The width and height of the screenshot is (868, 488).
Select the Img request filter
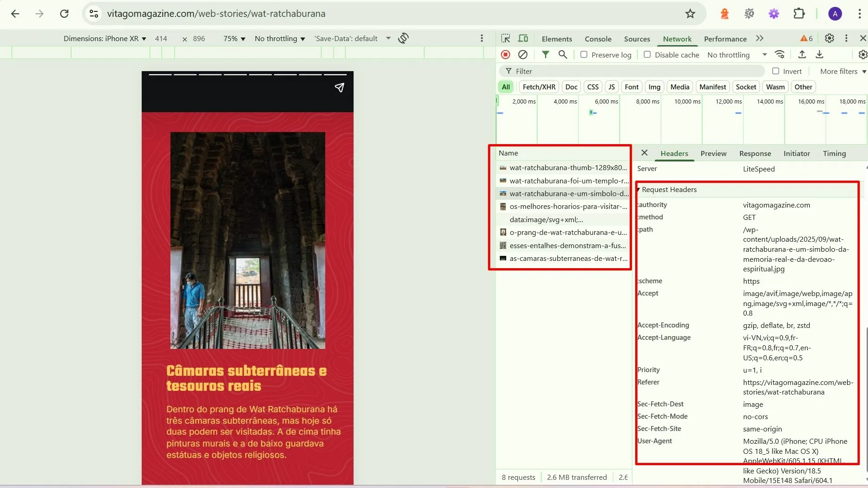pyautogui.click(x=654, y=87)
